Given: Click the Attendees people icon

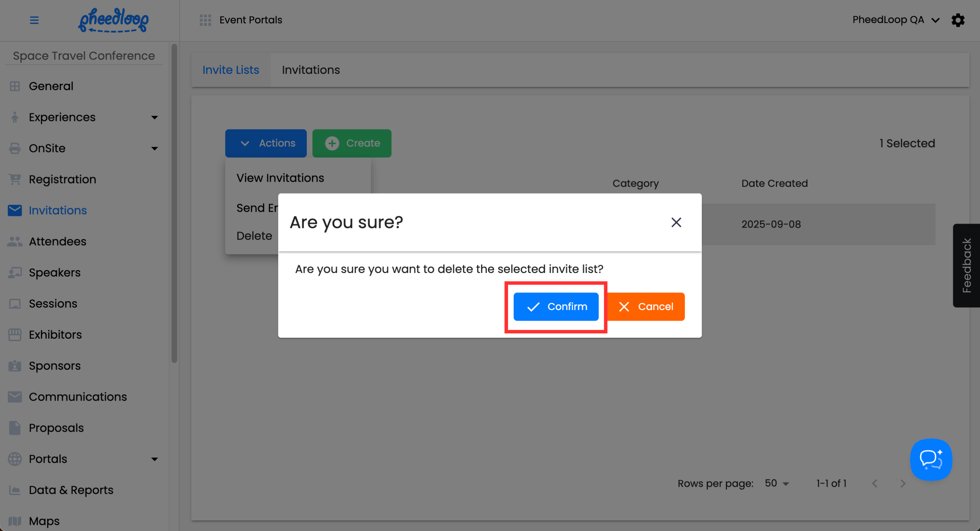Looking at the screenshot, I should click(15, 241).
